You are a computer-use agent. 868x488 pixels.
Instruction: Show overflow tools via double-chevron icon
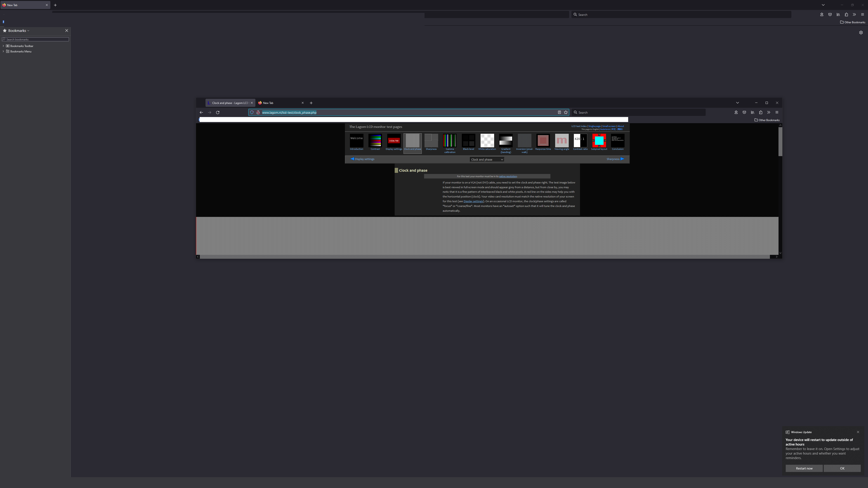(x=769, y=112)
